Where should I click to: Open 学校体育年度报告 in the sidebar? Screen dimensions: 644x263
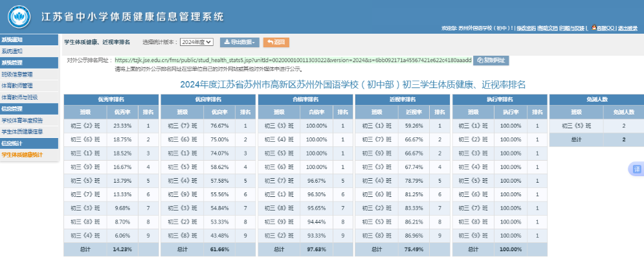click(x=22, y=120)
